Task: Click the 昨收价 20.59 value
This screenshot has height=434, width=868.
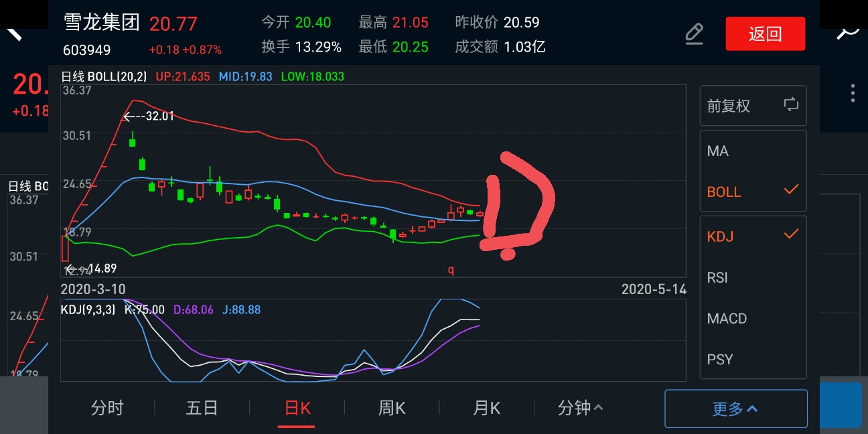Action: pos(521,22)
